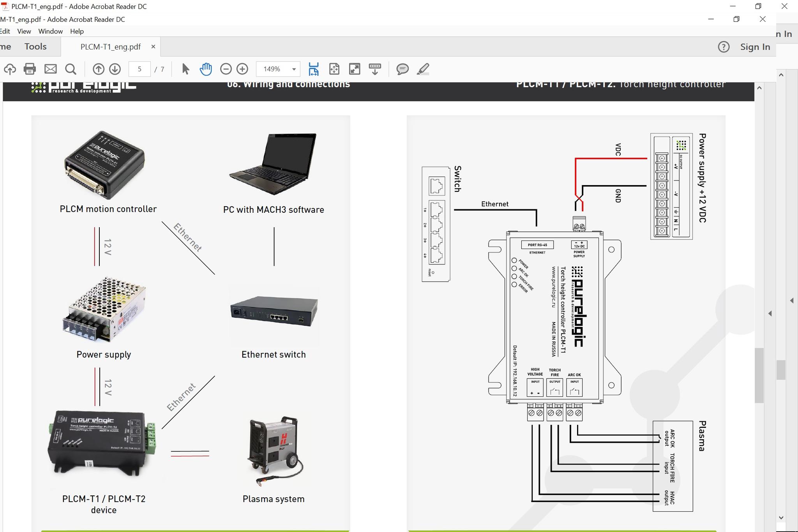The width and height of the screenshot is (798, 532).
Task: Add a sticky note comment
Action: [x=402, y=69]
